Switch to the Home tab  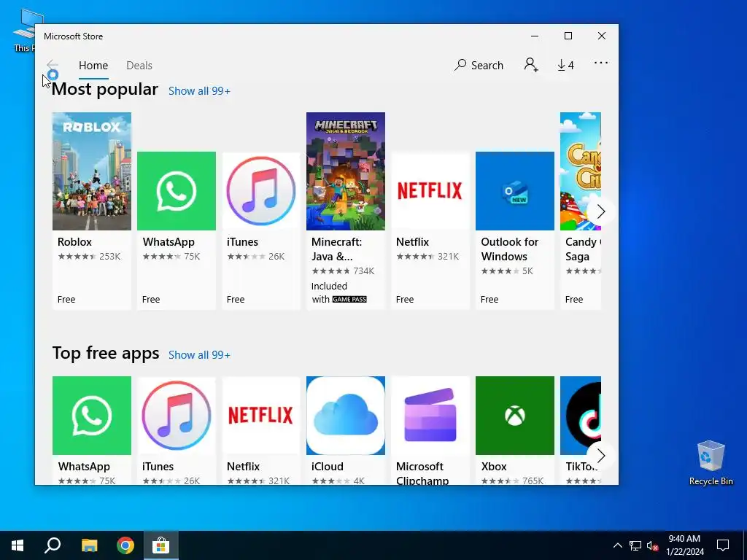[x=93, y=65]
